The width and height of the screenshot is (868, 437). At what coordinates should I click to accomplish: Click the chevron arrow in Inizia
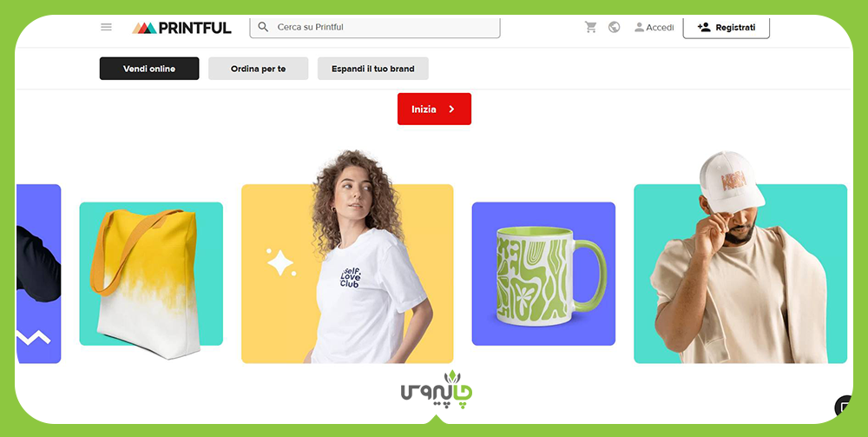tap(451, 109)
